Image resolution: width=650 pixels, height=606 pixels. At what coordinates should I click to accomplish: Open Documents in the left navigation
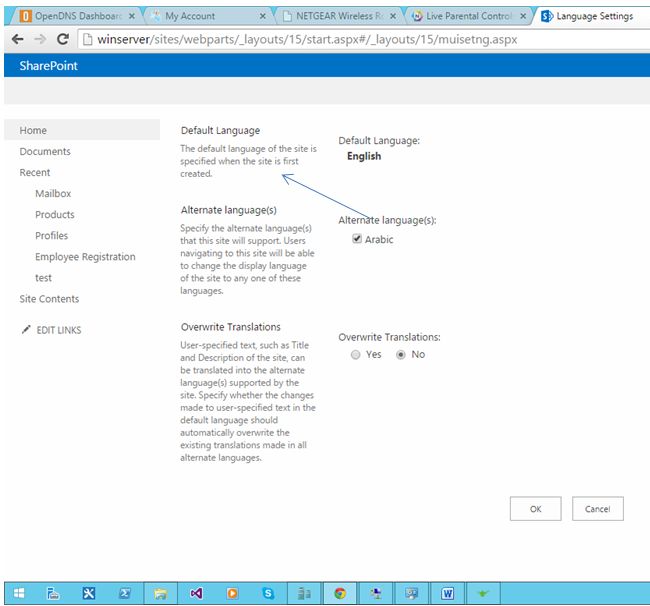tap(45, 151)
